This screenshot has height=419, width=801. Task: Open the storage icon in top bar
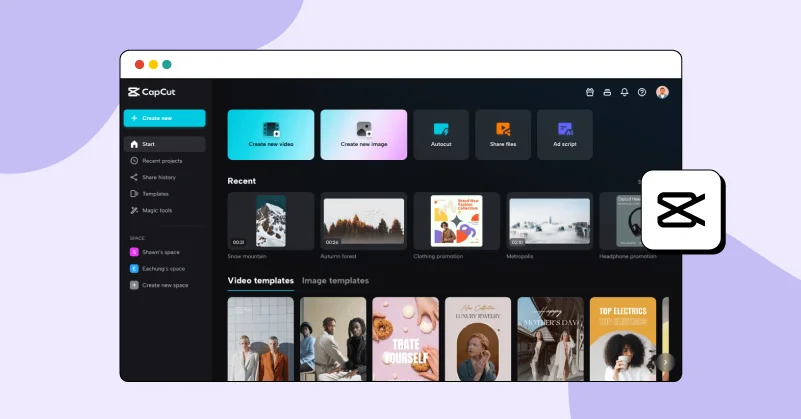coord(607,92)
